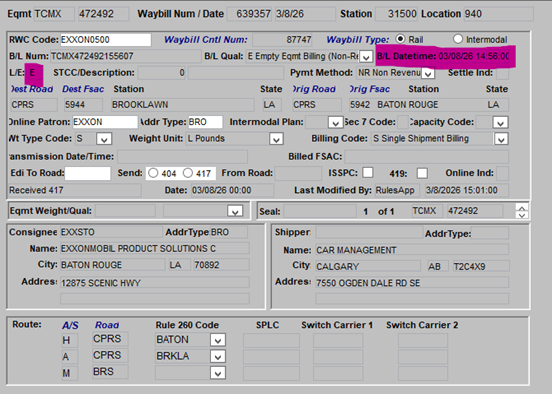
Task: Click the Eqmt number field 472492 at top
Action: [103, 14]
